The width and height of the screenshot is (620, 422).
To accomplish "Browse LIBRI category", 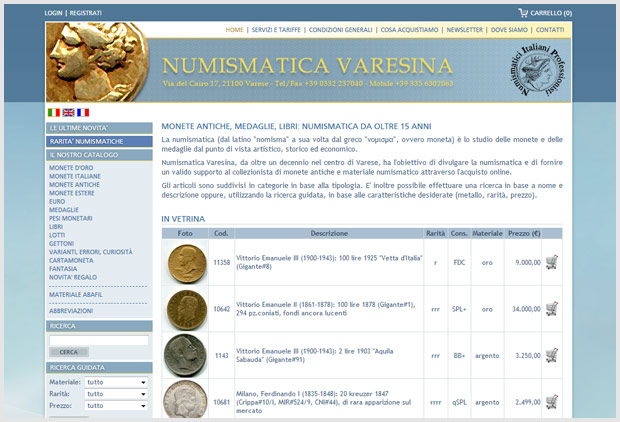I will [x=56, y=227].
